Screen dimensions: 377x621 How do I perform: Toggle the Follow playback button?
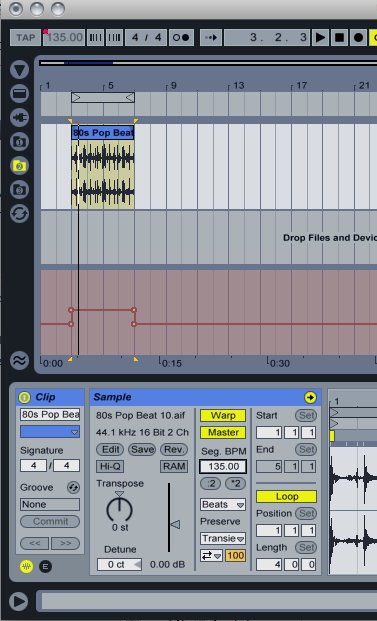(211, 38)
